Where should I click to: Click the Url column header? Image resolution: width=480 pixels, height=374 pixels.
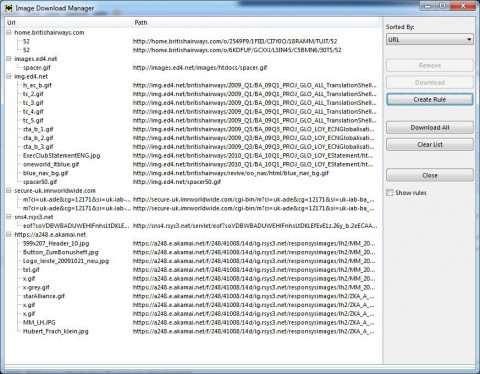click(68, 23)
